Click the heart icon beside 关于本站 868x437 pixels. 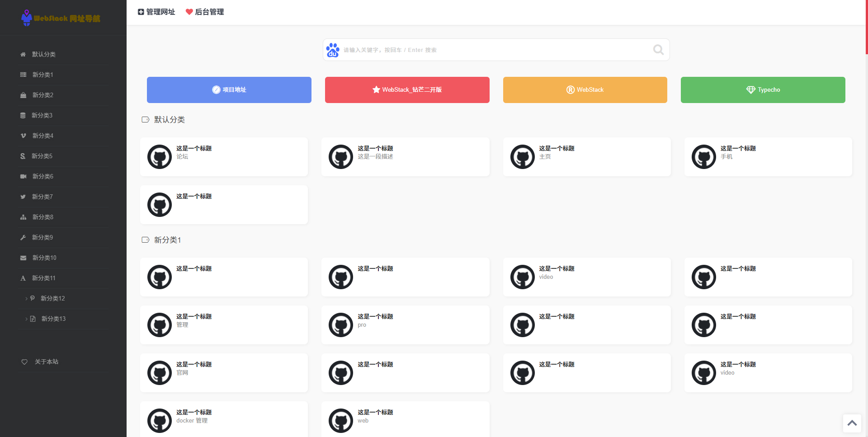click(x=24, y=362)
